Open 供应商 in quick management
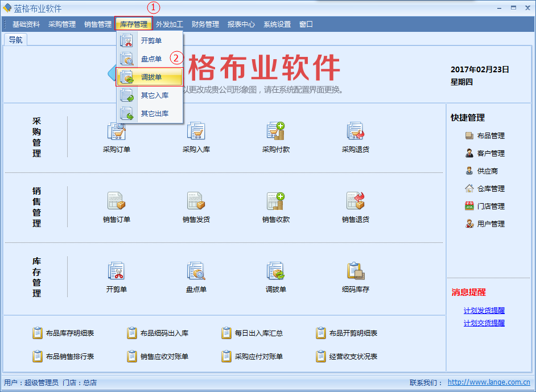Viewport: 536px width, 392px height. click(x=481, y=171)
